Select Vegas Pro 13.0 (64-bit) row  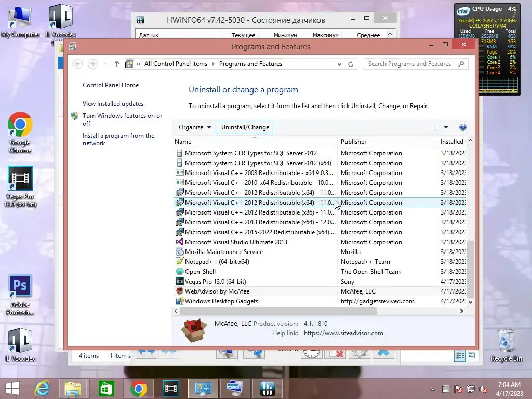pyautogui.click(x=320, y=281)
